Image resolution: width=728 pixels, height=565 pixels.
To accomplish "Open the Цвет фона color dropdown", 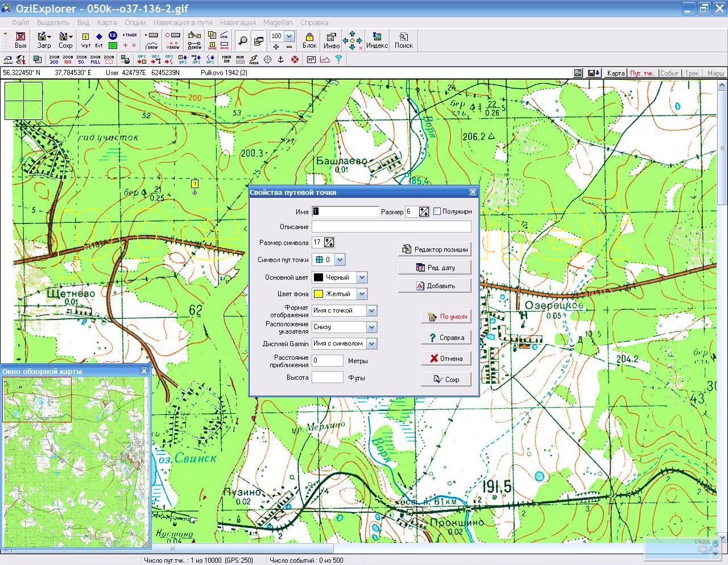I will coord(362,294).
